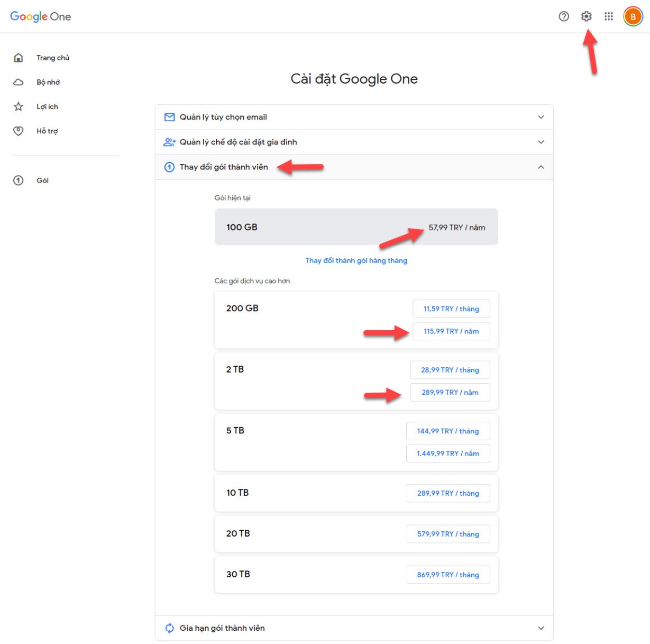The width and height of the screenshot is (650, 644).
Task: Open Bộ nhớ in sidebar
Action: [48, 82]
